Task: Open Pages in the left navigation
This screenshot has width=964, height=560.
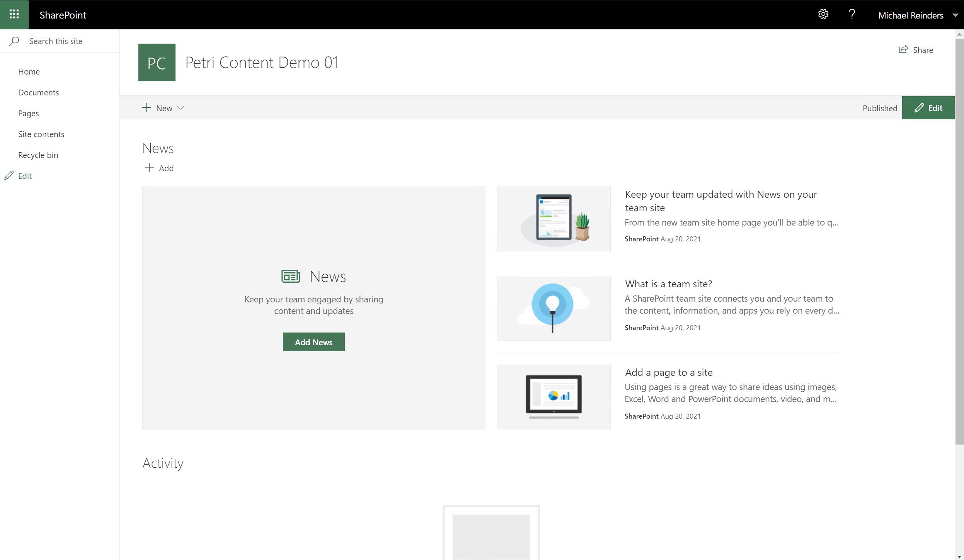Action: (x=29, y=114)
